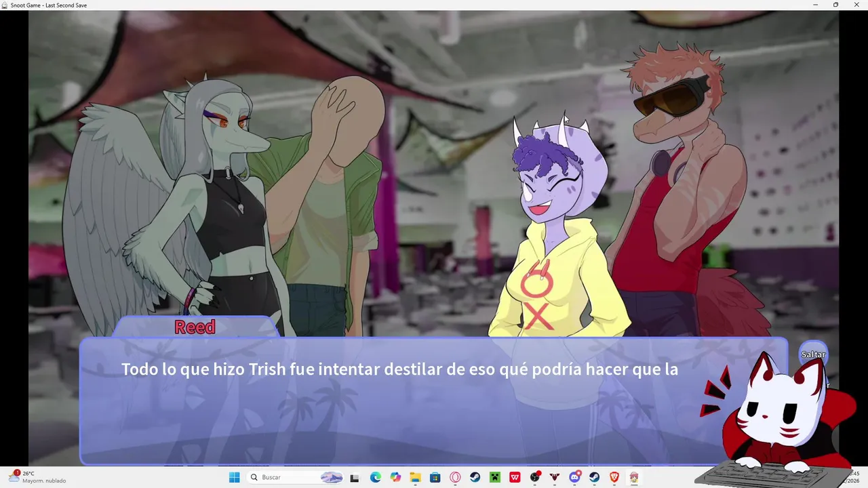
Task: Close the Snoot Game window
Action: coord(856,5)
